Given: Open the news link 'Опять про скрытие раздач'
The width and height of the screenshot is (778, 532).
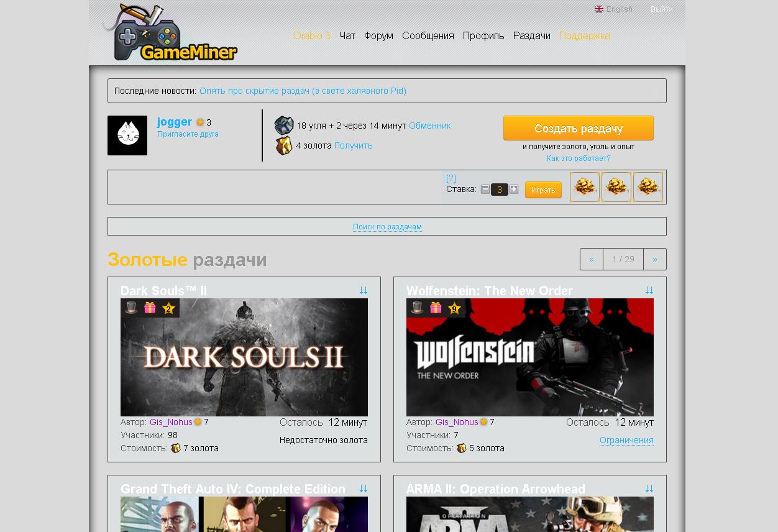Looking at the screenshot, I should (x=303, y=91).
